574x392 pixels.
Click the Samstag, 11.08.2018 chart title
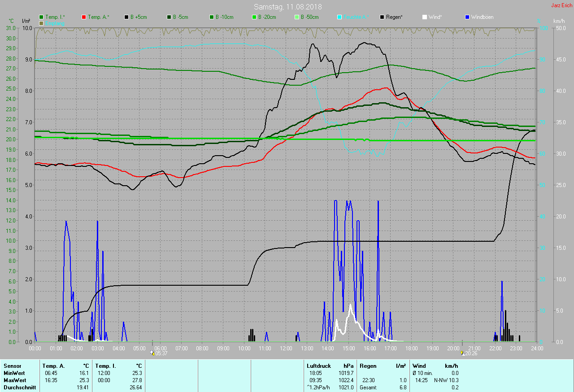287,7
